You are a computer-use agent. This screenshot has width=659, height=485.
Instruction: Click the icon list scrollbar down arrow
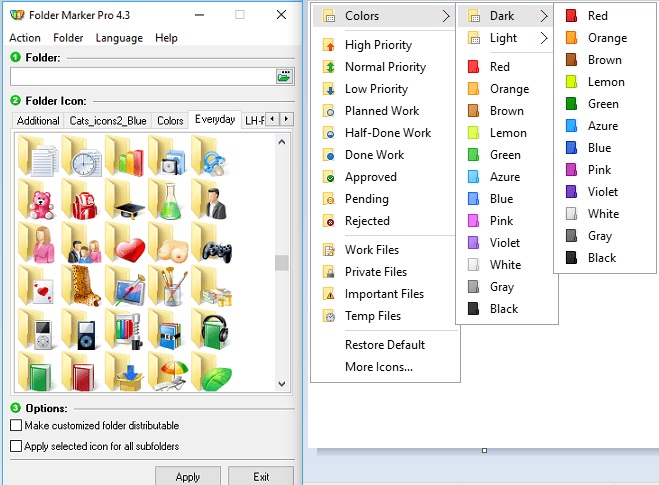(x=282, y=384)
